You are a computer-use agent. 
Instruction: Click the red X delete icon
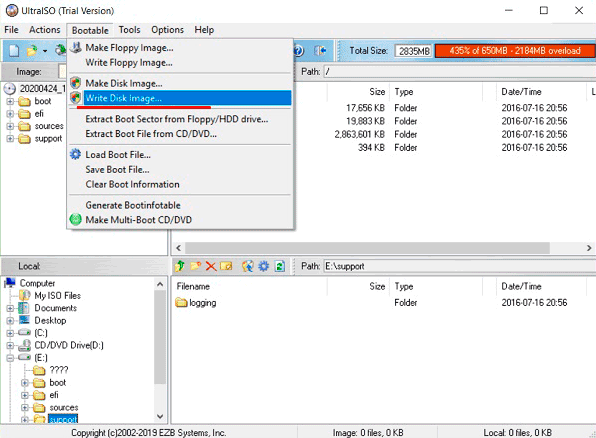211,266
